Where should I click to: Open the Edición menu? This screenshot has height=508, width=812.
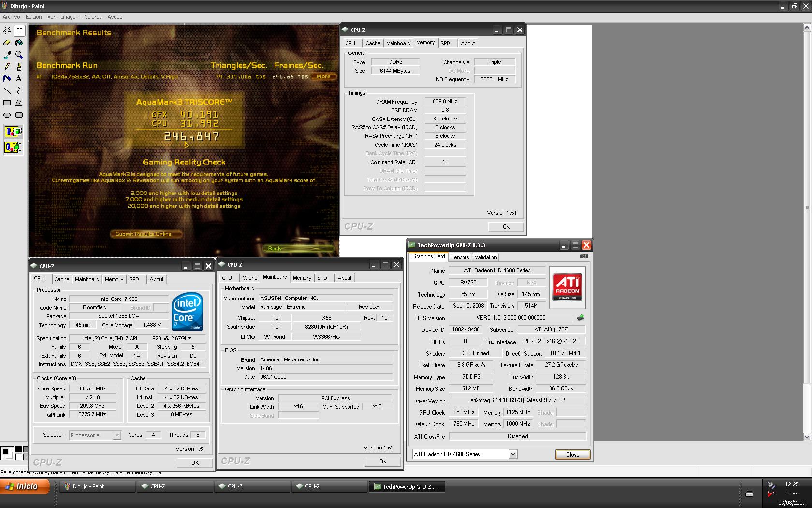click(x=34, y=17)
